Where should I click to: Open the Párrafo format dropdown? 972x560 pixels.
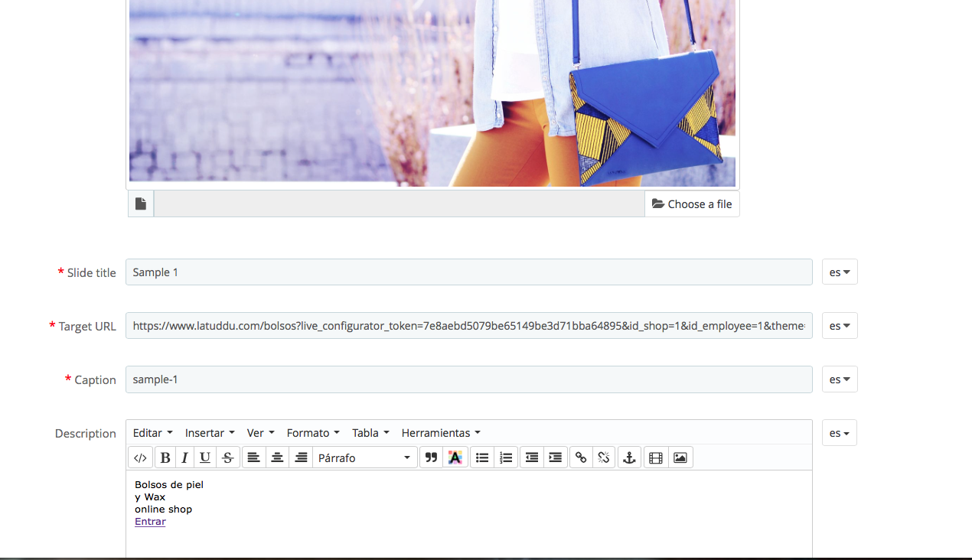365,457
